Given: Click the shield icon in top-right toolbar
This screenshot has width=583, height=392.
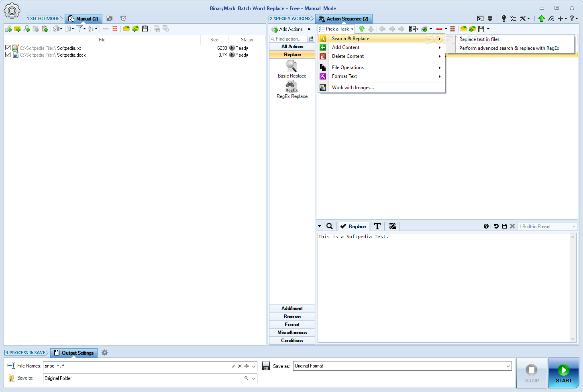Looking at the screenshot, I should point(490,18).
